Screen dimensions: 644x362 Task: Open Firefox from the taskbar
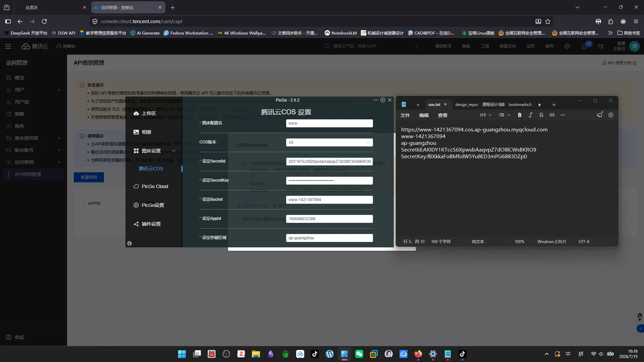[418, 354]
